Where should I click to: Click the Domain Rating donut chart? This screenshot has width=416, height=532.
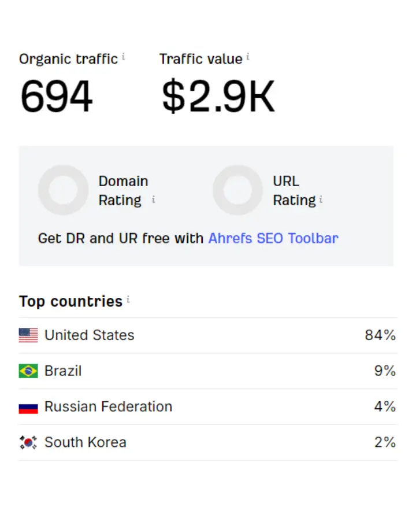tap(63, 190)
